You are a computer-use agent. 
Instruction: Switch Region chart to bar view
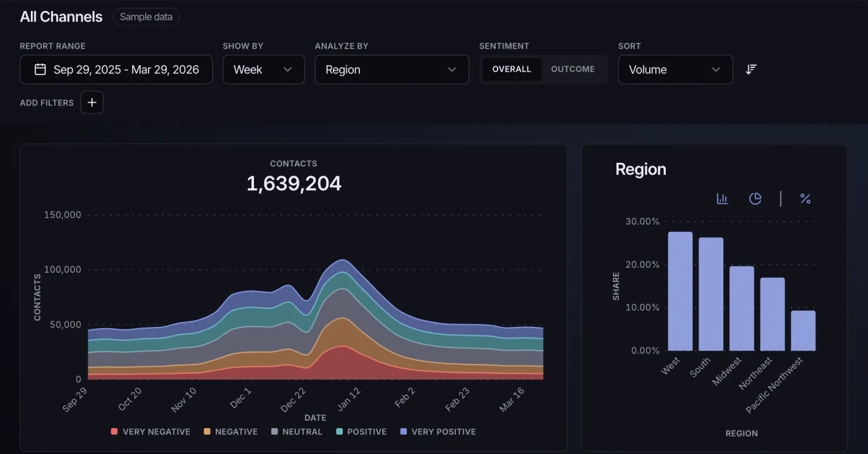point(723,199)
